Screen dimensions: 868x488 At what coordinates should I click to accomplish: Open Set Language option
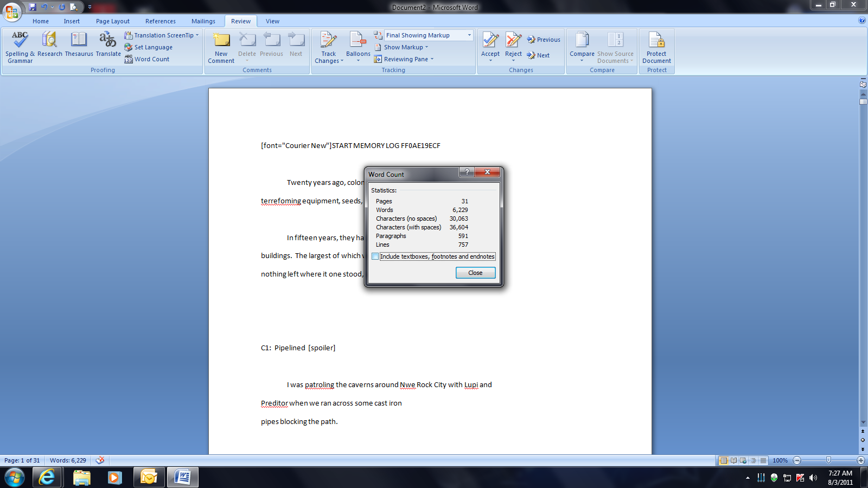pyautogui.click(x=149, y=47)
